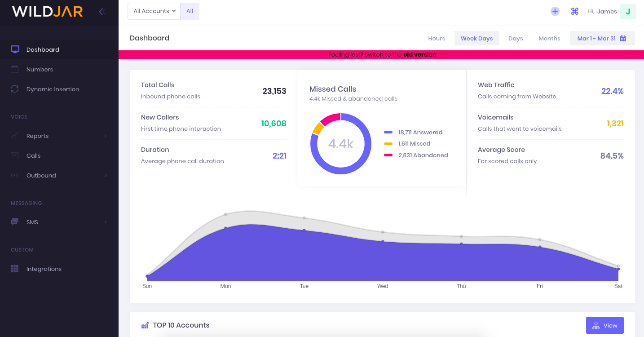644x337 pixels.
Task: Open Dynamic Insertion in the sidebar
Action: [59, 89]
